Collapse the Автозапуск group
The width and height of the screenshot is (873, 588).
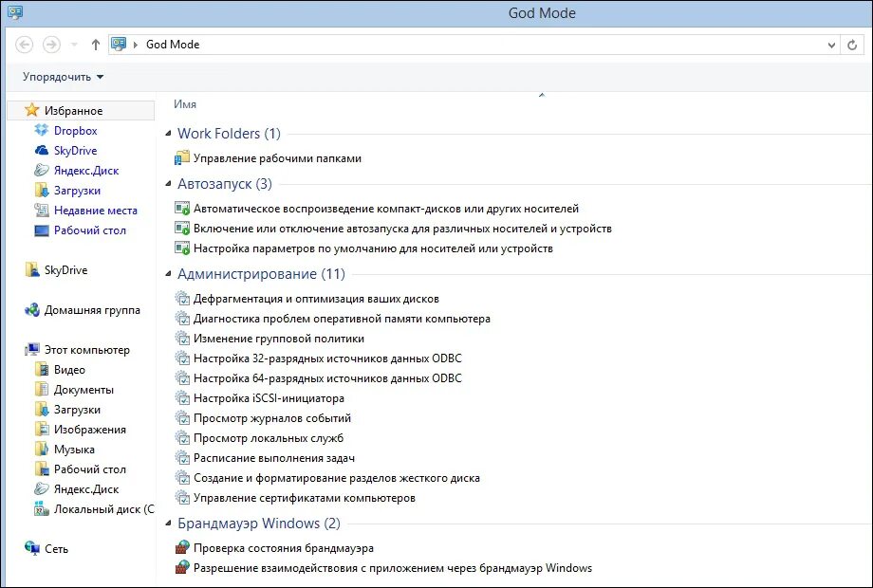tap(168, 184)
